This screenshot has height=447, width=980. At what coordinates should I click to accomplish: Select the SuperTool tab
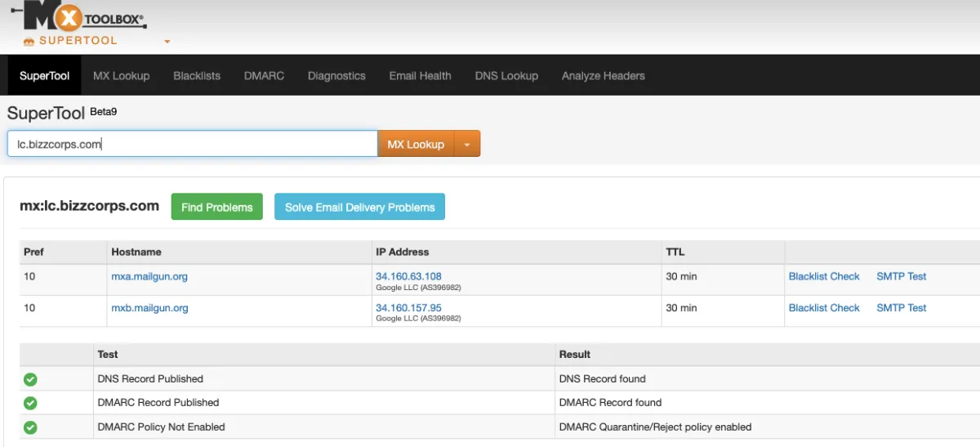pyautogui.click(x=45, y=75)
